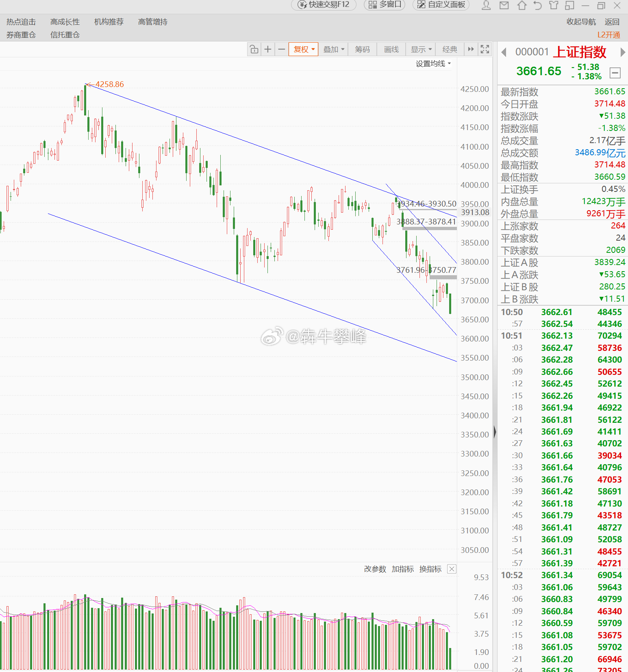The image size is (628, 672).
Task: Select the 筹码 toolbar button
Action: pyautogui.click(x=362, y=49)
